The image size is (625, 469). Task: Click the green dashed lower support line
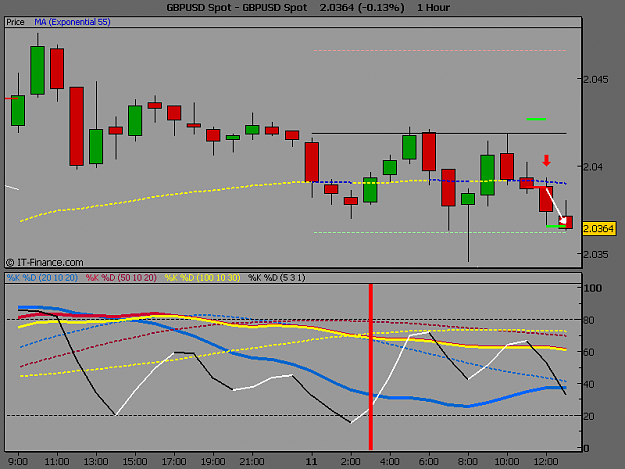pos(440,232)
